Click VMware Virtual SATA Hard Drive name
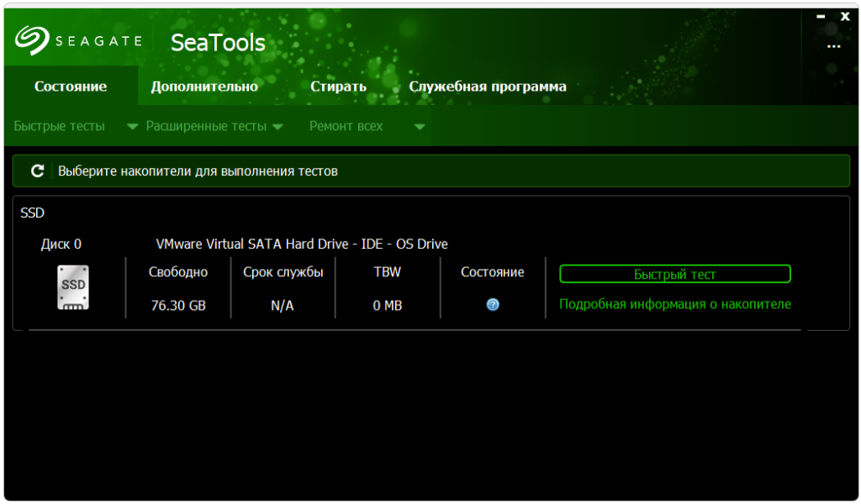 (x=302, y=244)
